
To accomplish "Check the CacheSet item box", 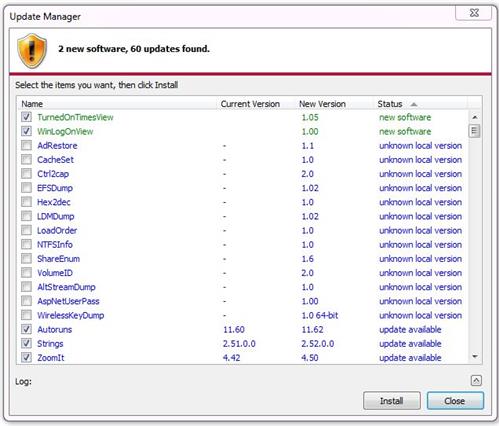I will pyautogui.click(x=26, y=159).
